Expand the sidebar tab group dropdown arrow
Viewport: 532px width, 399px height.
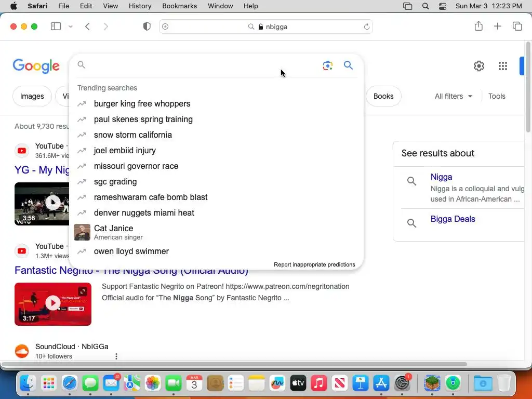pos(71,26)
